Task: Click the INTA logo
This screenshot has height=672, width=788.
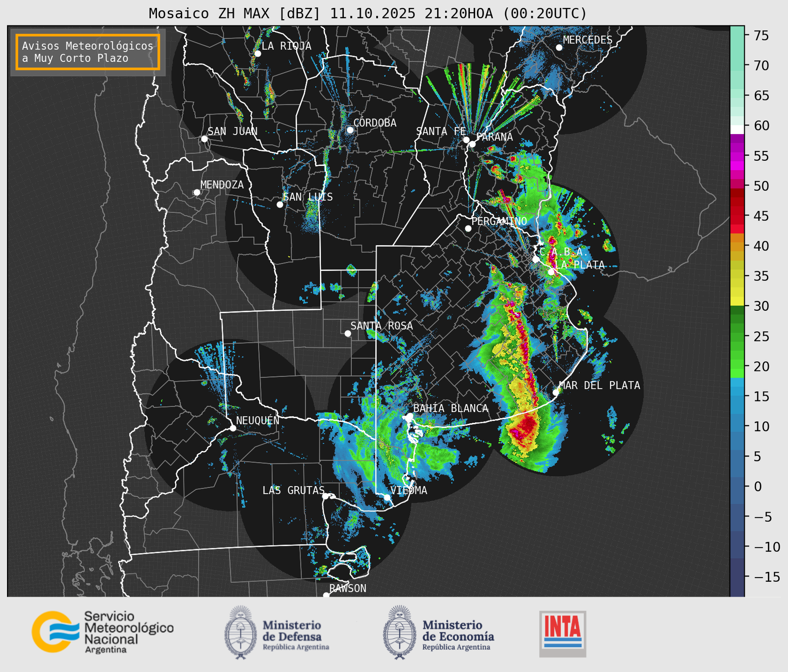Action: (562, 634)
